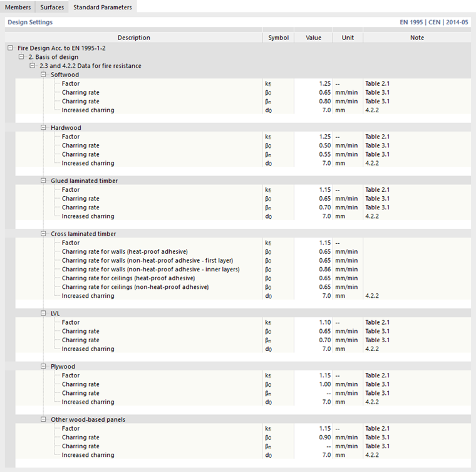Collapse the Softwood group

coord(43,75)
